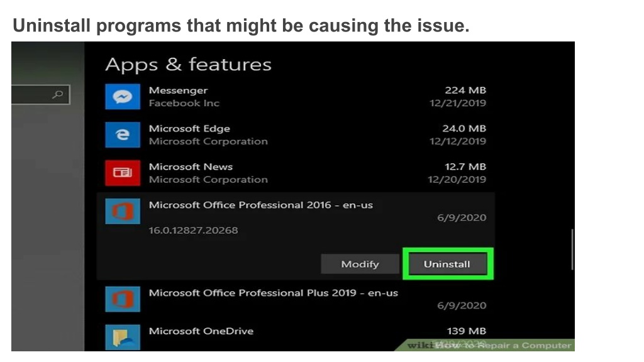Click the Modify button
The image size is (644, 362).
pos(360,264)
